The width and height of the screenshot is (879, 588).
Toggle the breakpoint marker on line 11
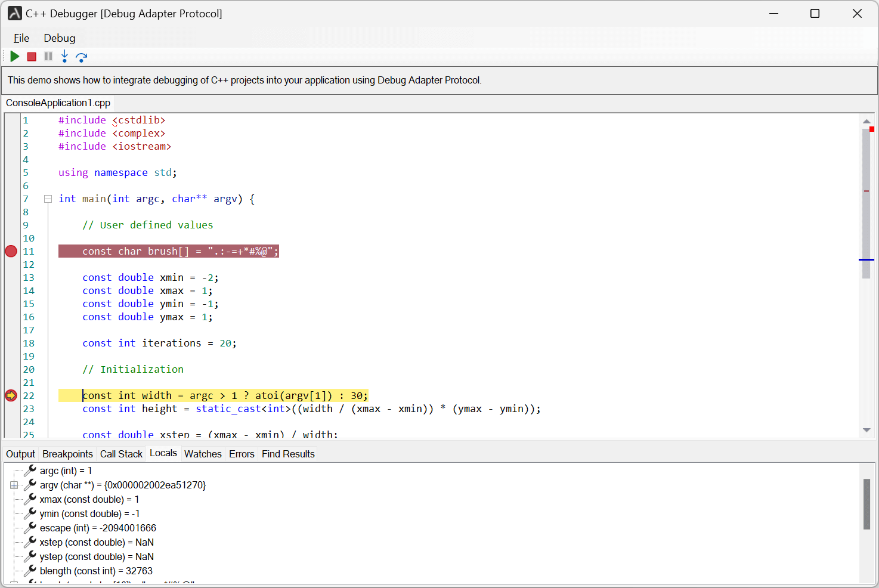point(11,251)
